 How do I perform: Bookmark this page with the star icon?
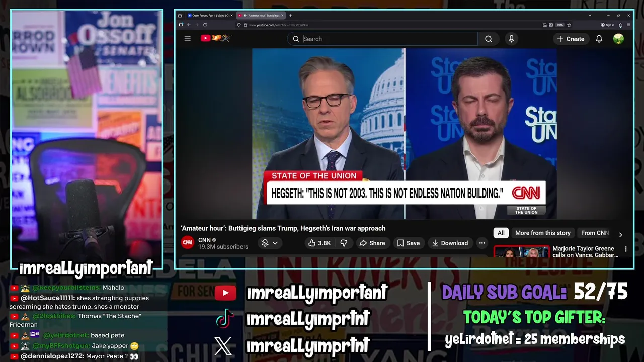[x=569, y=25]
